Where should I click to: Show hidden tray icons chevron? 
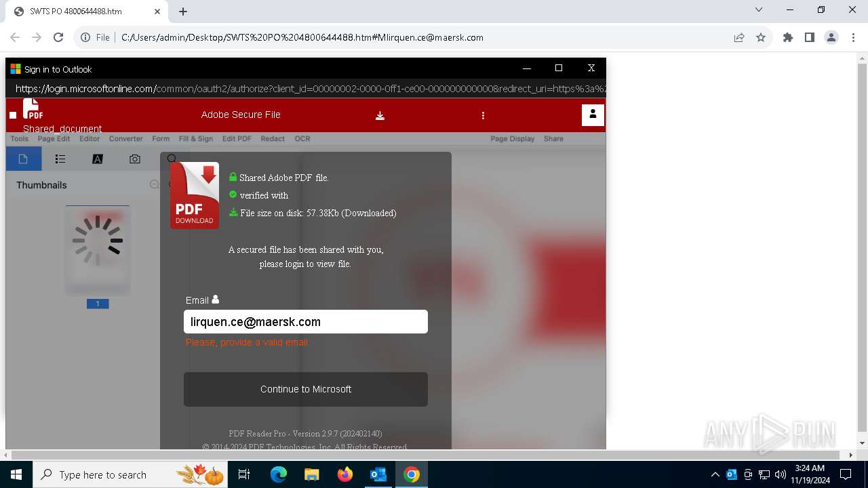click(715, 474)
